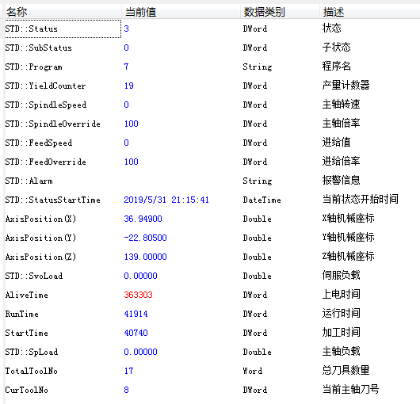The image size is (420, 404).
Task: Click the description 主轴倍率
Action: pos(341,123)
